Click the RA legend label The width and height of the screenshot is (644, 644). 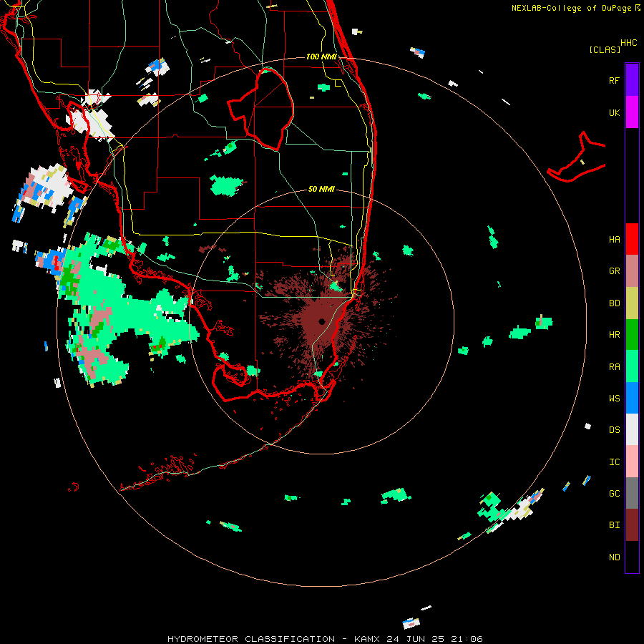point(614,367)
